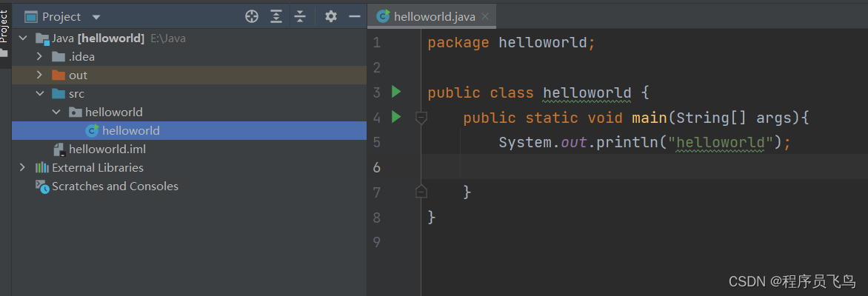The width and height of the screenshot is (868, 296).
Task: Click the locate/select opened file target icon
Action: point(252,16)
